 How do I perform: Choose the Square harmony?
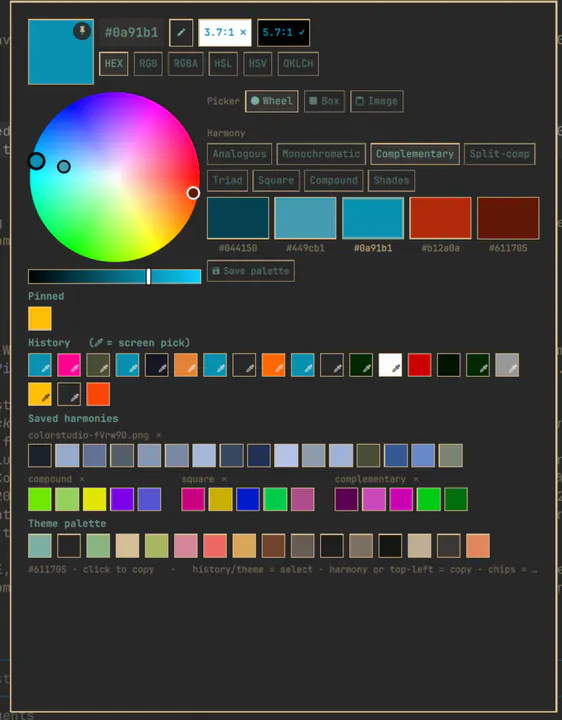coord(276,180)
